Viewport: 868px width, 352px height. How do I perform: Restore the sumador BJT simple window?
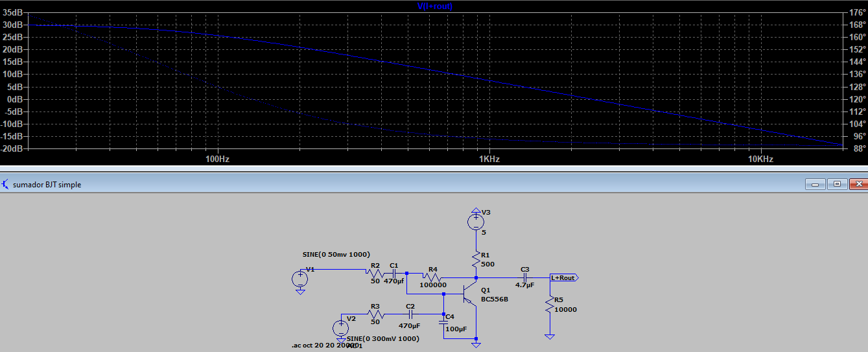tap(837, 184)
